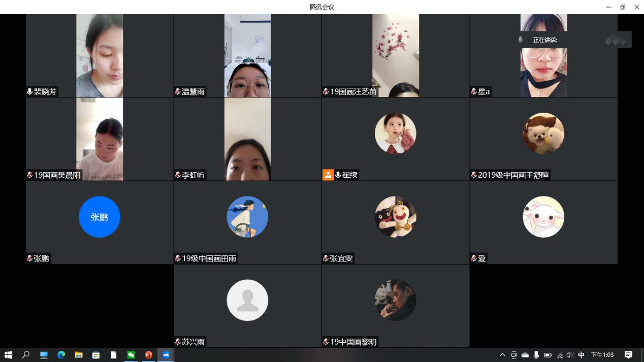Click the avatar of 19中国画黎明
Image resolution: width=644 pixels, height=362 pixels.
click(396, 300)
